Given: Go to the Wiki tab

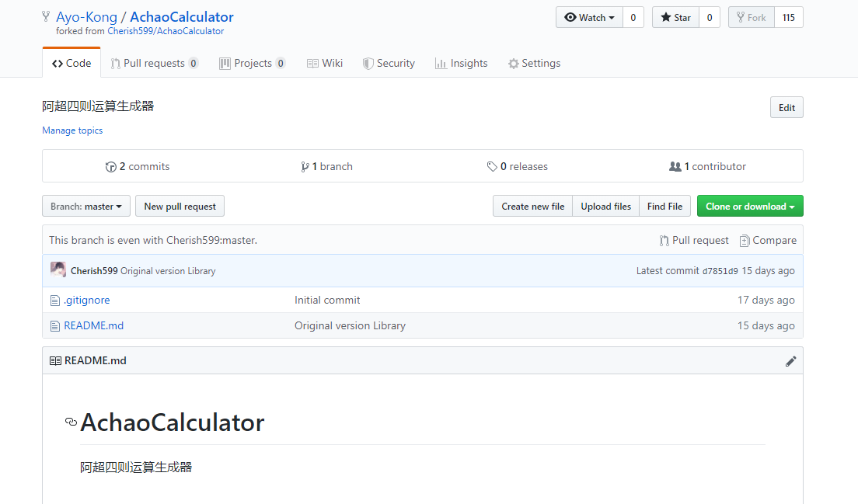Looking at the screenshot, I should (325, 63).
